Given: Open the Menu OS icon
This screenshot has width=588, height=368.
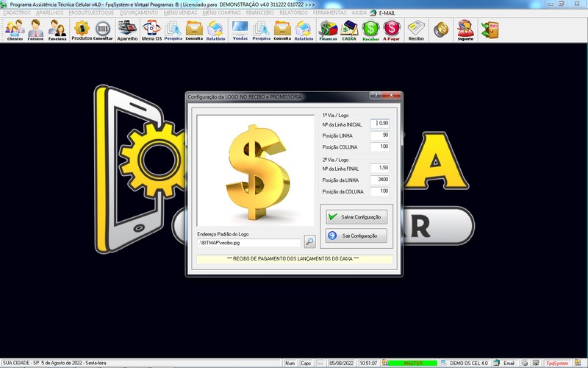Looking at the screenshot, I should click(x=151, y=30).
